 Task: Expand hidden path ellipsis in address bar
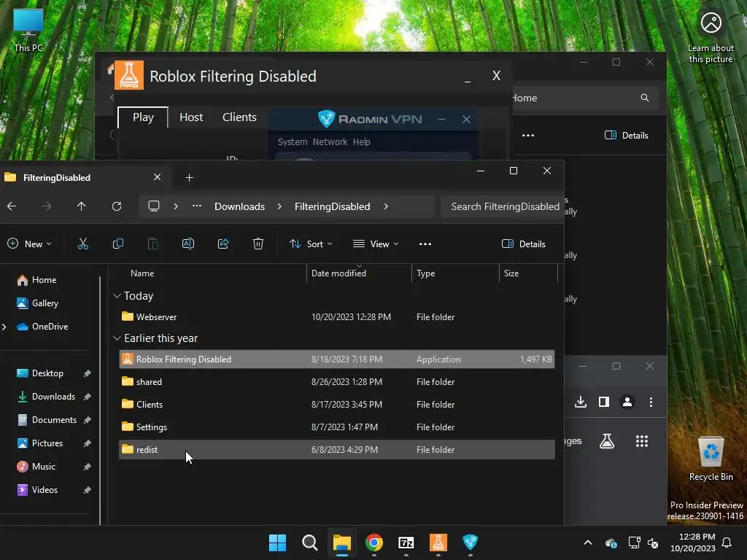tap(197, 206)
